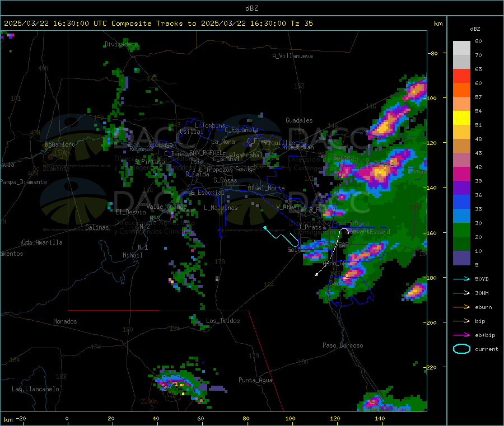Click the 'Paso_Barroso' map label
The image size is (504, 426).
pos(343,345)
